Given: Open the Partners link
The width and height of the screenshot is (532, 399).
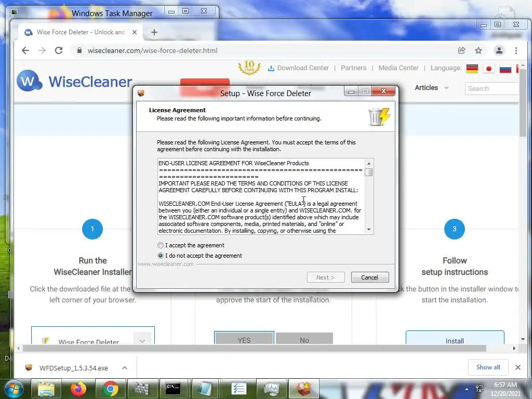Looking at the screenshot, I should (x=353, y=68).
